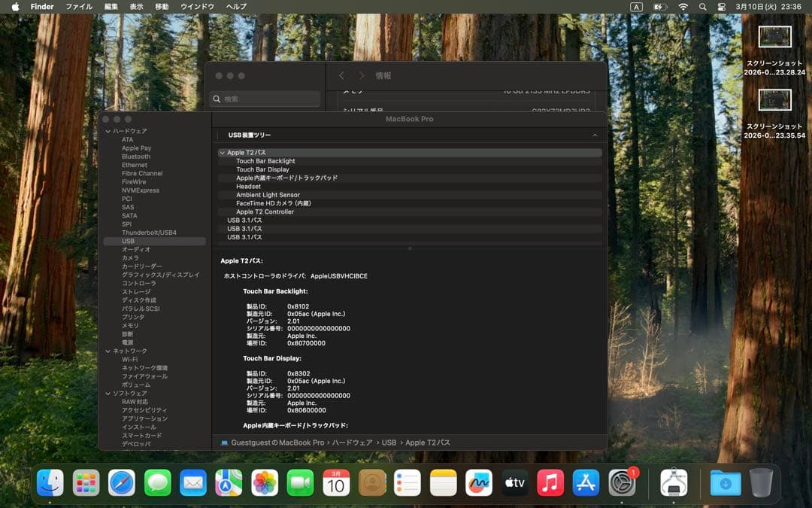Open Finder from the Dock
Viewport: 812px width, 508px height.
click(x=50, y=482)
